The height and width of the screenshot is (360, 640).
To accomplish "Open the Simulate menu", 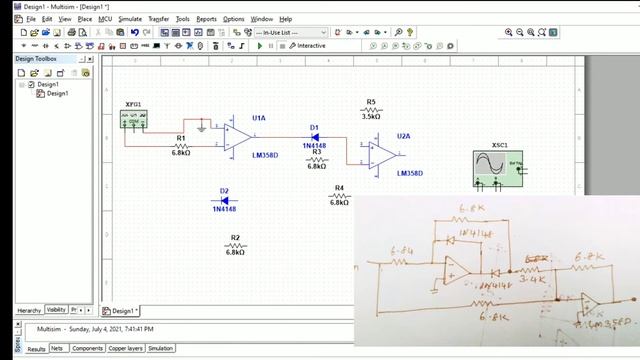I will 130,19.
